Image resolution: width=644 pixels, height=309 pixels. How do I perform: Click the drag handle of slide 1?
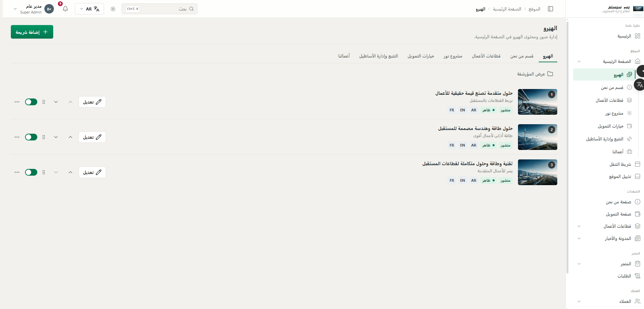pyautogui.click(x=44, y=102)
